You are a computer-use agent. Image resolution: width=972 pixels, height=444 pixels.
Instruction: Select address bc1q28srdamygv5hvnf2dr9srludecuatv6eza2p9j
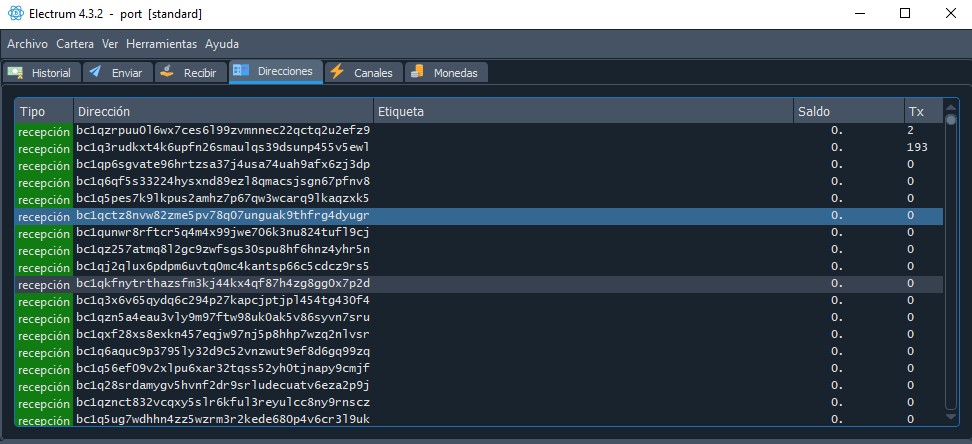(223, 386)
